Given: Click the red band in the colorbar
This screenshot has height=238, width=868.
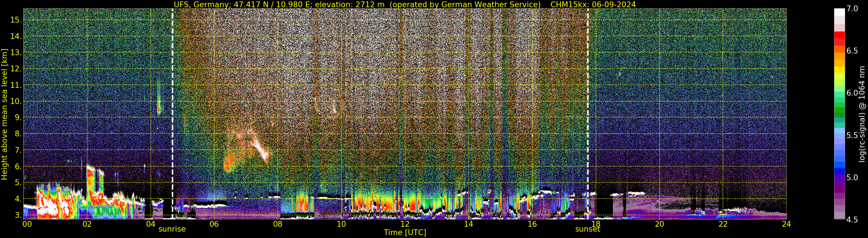Looking at the screenshot, I should point(839,35).
